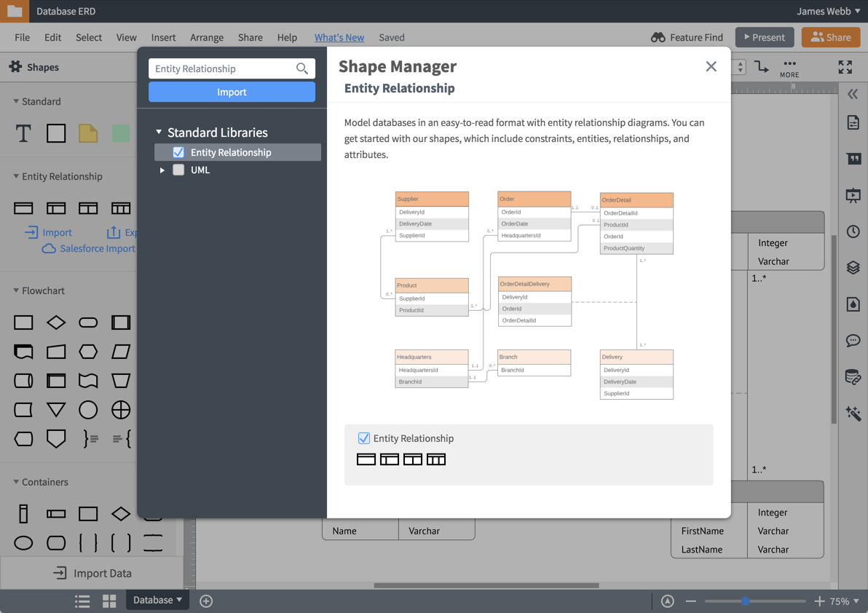Click the shape library search field
This screenshot has width=868, height=613.
click(x=226, y=68)
